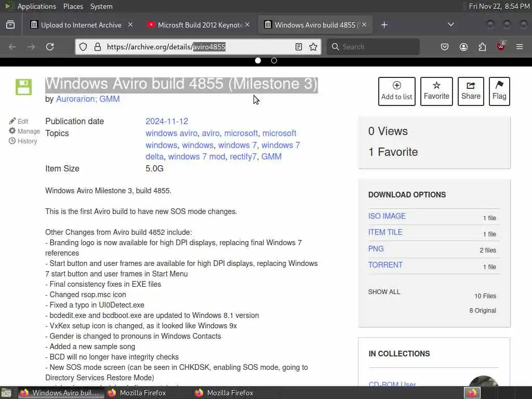Open the rectify7 topic link
This screenshot has width=532, height=399.
[243, 156]
